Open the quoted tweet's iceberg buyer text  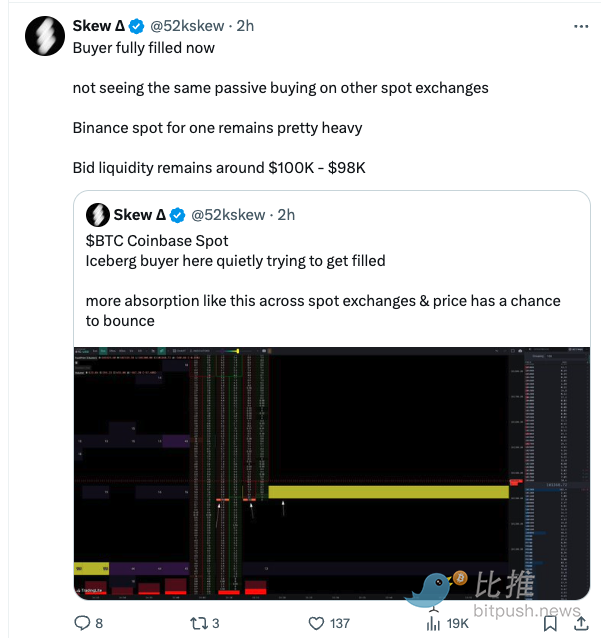[235, 260]
